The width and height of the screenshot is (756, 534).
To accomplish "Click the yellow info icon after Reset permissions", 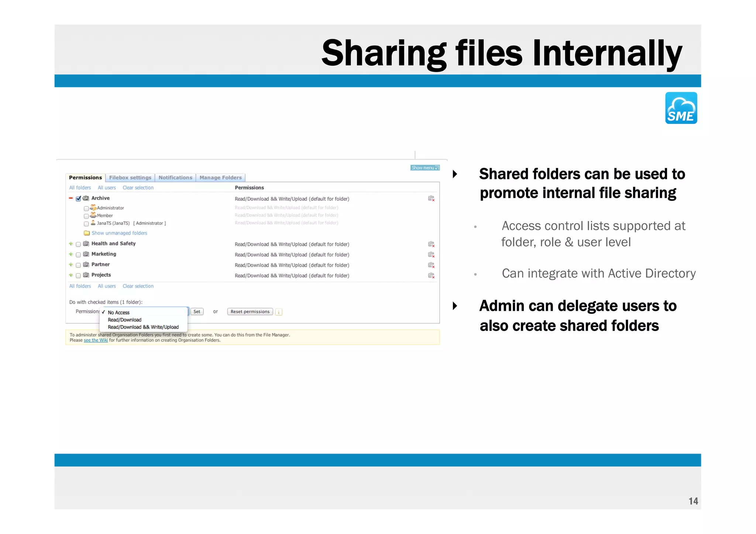I will 279,312.
